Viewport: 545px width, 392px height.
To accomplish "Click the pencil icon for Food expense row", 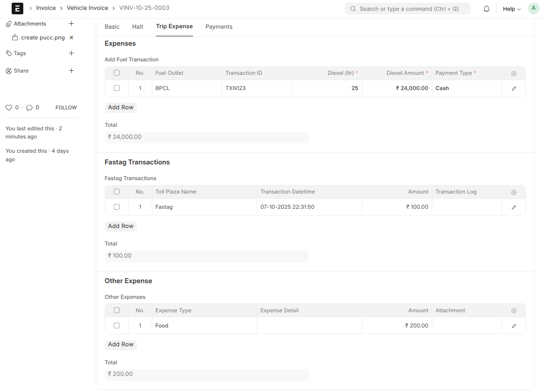I will pos(514,326).
